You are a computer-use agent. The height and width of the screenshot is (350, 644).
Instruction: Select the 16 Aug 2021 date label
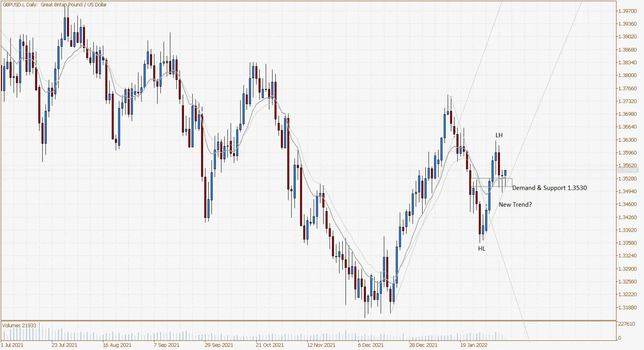117,345
